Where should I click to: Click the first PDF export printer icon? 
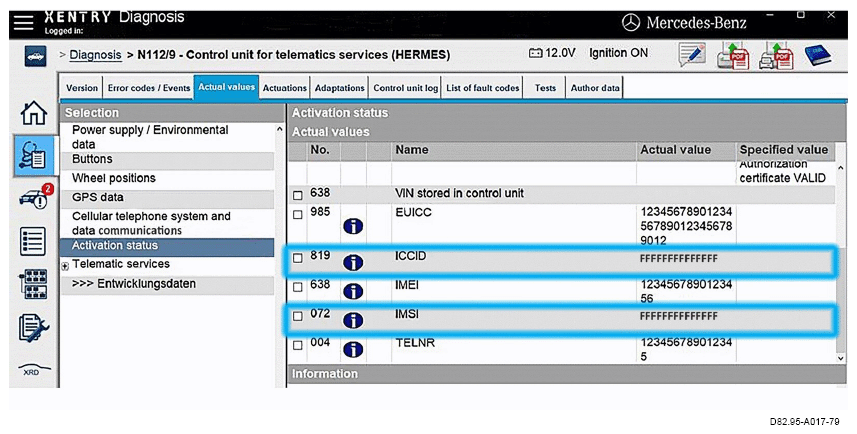[733, 56]
